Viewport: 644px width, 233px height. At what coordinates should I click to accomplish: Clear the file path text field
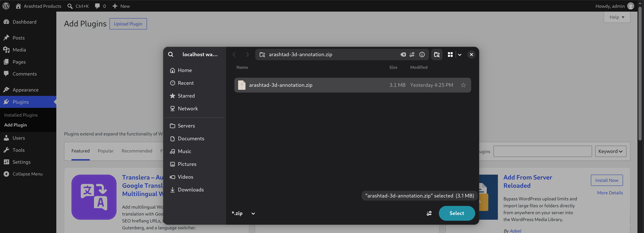pyautogui.click(x=403, y=55)
